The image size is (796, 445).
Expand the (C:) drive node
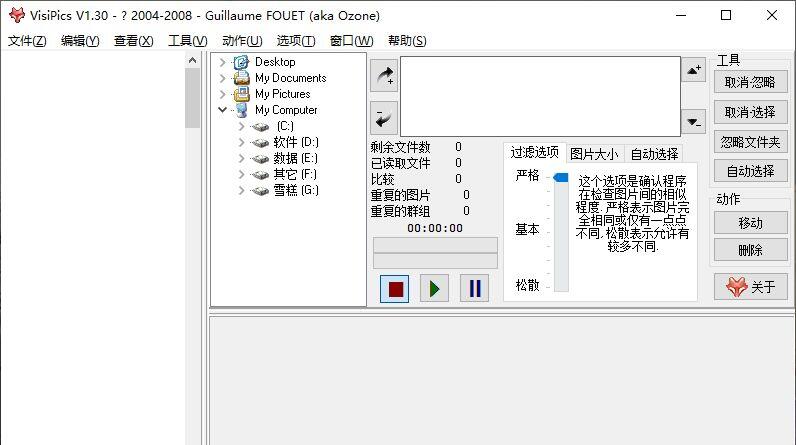(242, 126)
